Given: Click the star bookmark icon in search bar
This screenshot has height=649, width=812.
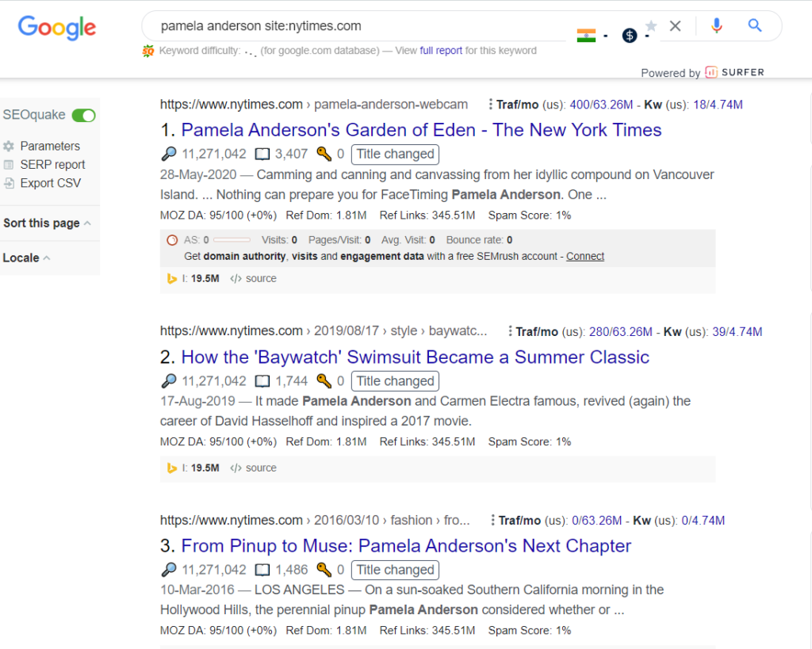Looking at the screenshot, I should coord(651,25).
